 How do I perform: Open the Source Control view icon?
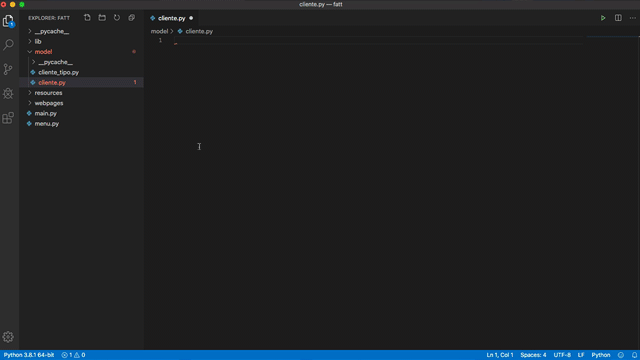point(8,69)
